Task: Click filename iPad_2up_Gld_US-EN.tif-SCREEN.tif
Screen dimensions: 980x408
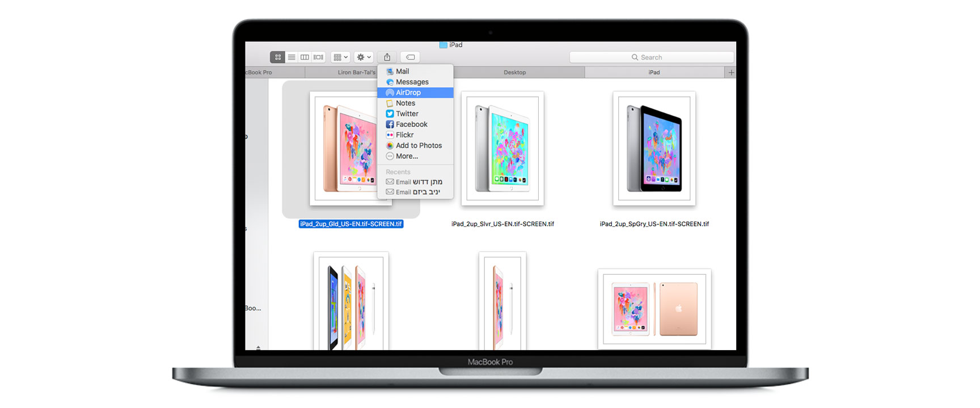Action: coord(351,224)
